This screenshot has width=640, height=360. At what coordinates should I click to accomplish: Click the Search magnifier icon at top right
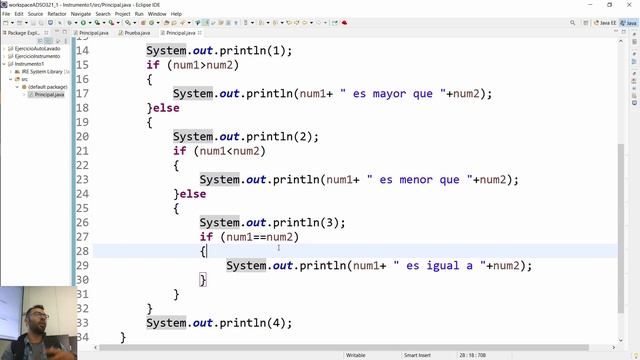point(573,23)
